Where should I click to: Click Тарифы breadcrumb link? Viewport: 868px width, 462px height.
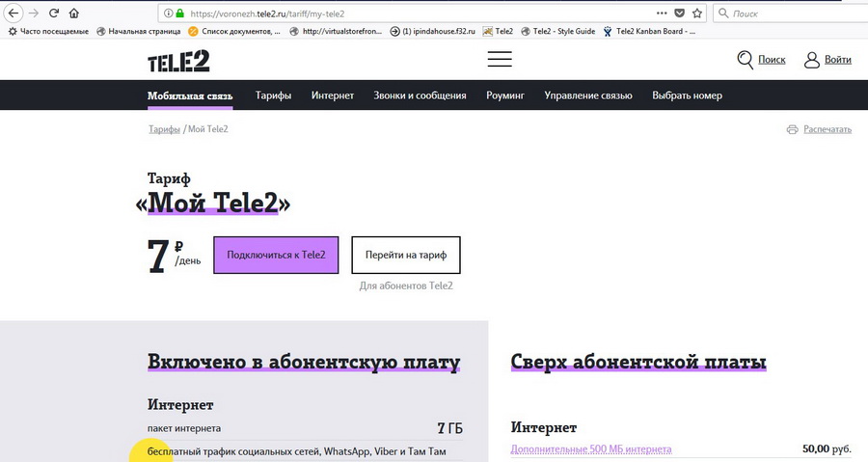(x=164, y=129)
